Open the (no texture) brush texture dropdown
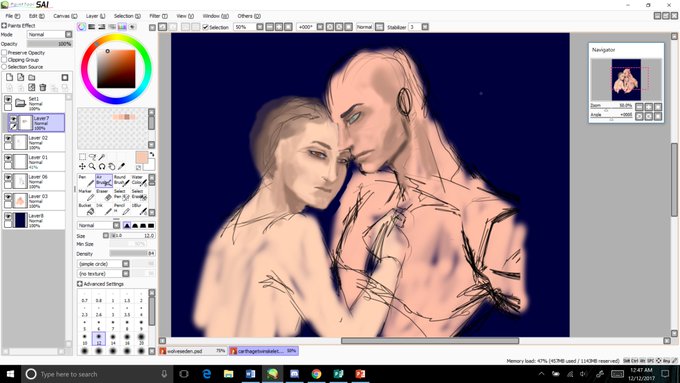The height and width of the screenshot is (383, 680). click(x=104, y=274)
